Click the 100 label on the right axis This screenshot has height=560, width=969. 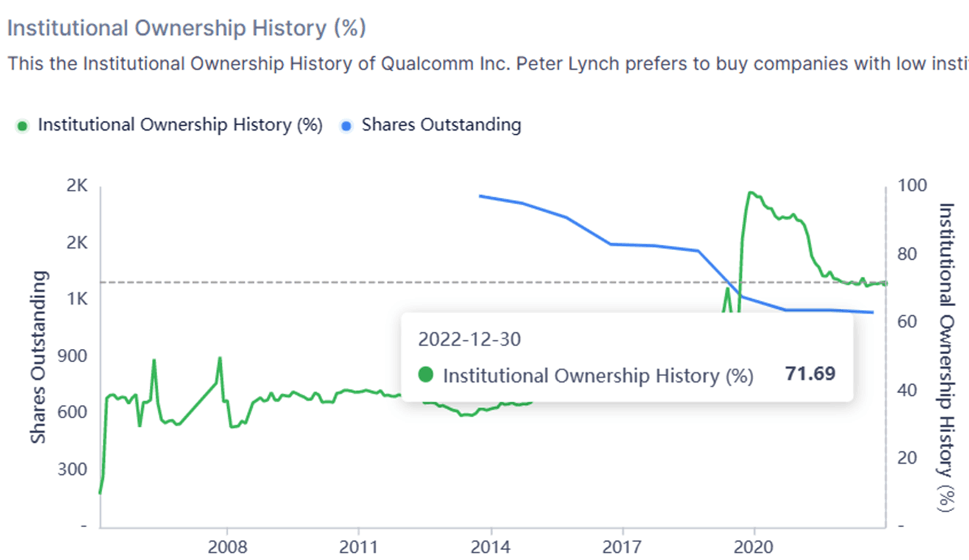[912, 185]
